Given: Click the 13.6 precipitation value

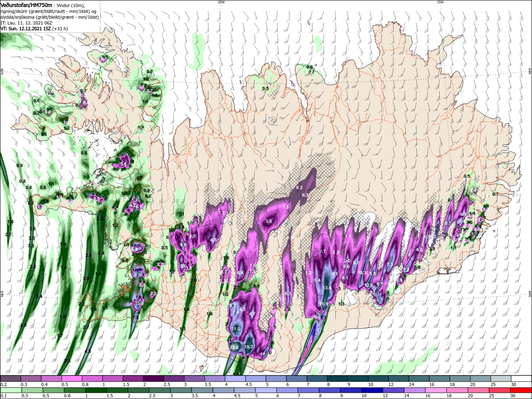Looking at the screenshot, I should tap(327, 288).
